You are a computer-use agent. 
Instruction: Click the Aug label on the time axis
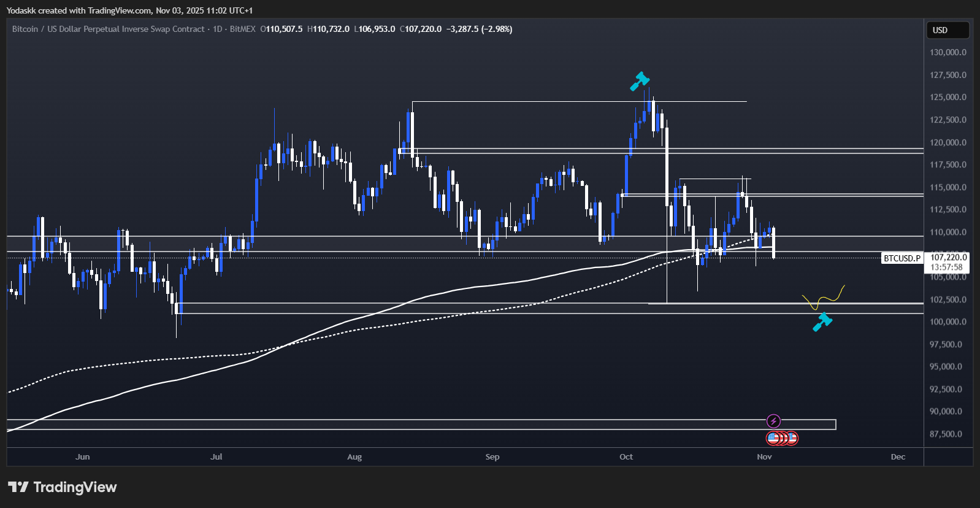(x=354, y=456)
